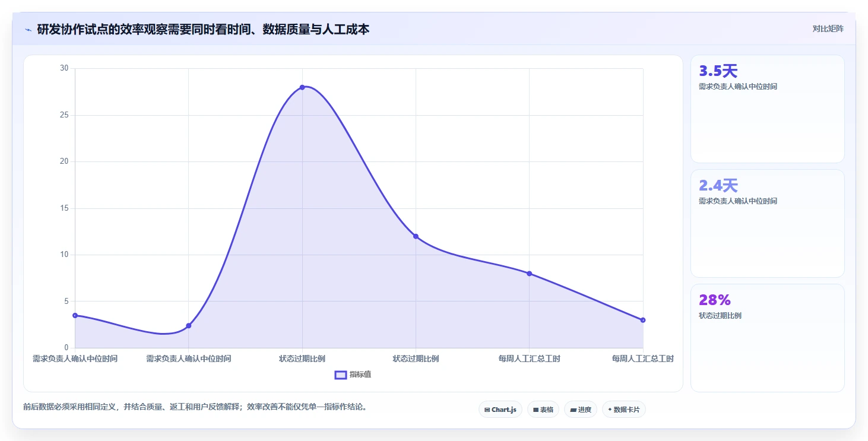Select the 表格 chip
The height and width of the screenshot is (441, 868).
(543, 410)
